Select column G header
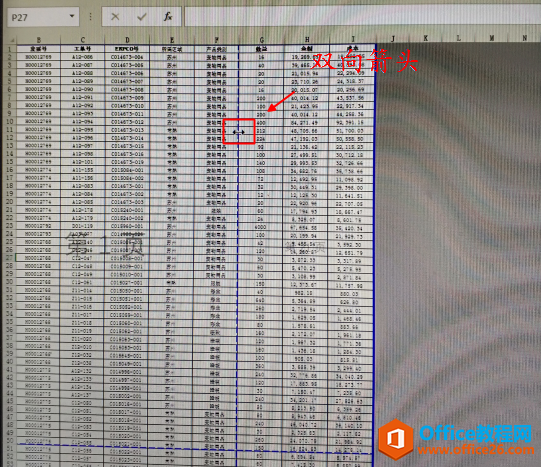 [x=262, y=40]
